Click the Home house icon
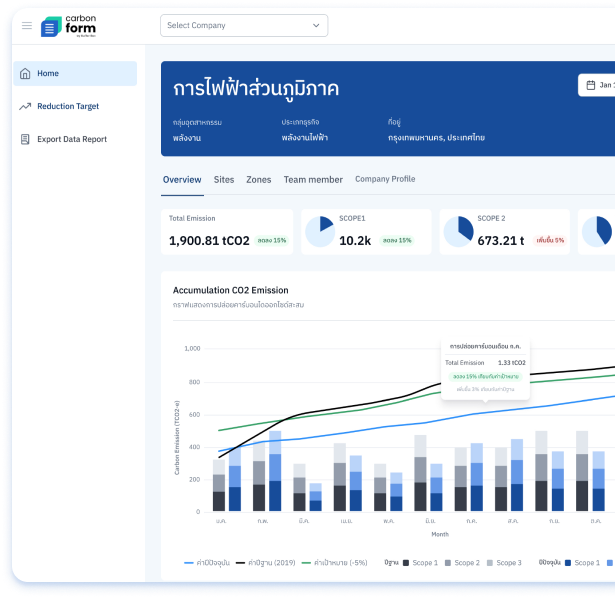 25,73
